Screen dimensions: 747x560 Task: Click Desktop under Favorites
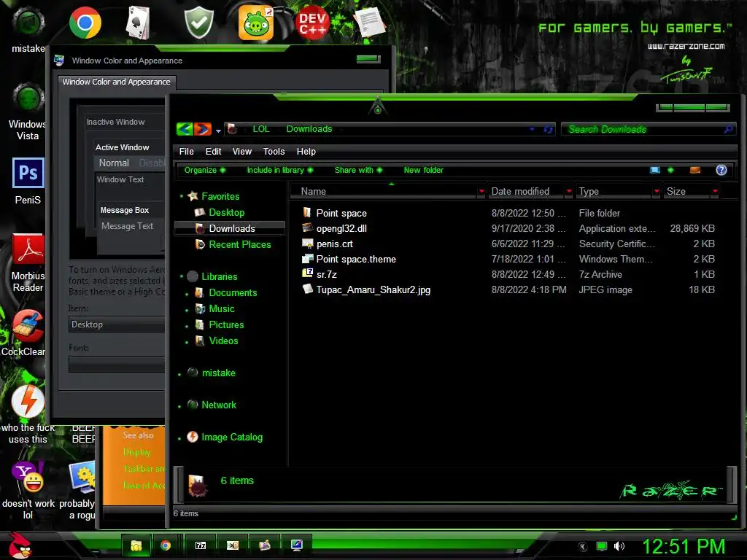tap(226, 212)
